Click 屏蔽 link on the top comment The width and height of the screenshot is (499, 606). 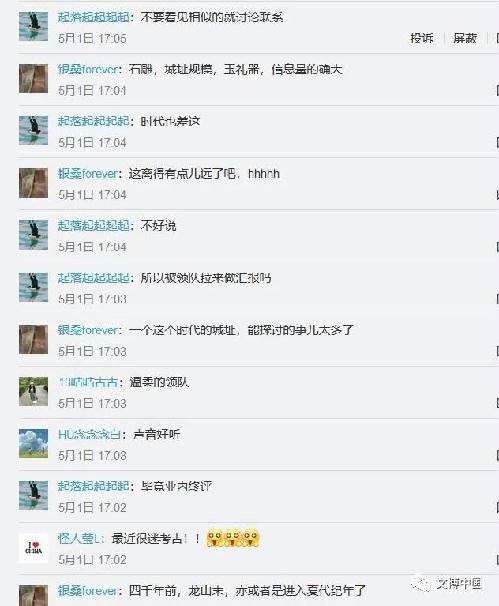click(x=465, y=38)
